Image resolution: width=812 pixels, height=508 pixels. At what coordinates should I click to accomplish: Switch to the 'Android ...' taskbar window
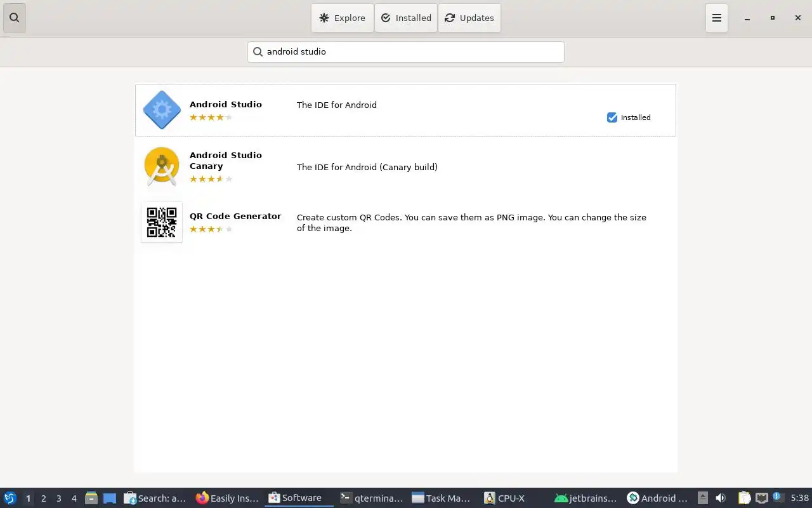coord(658,498)
